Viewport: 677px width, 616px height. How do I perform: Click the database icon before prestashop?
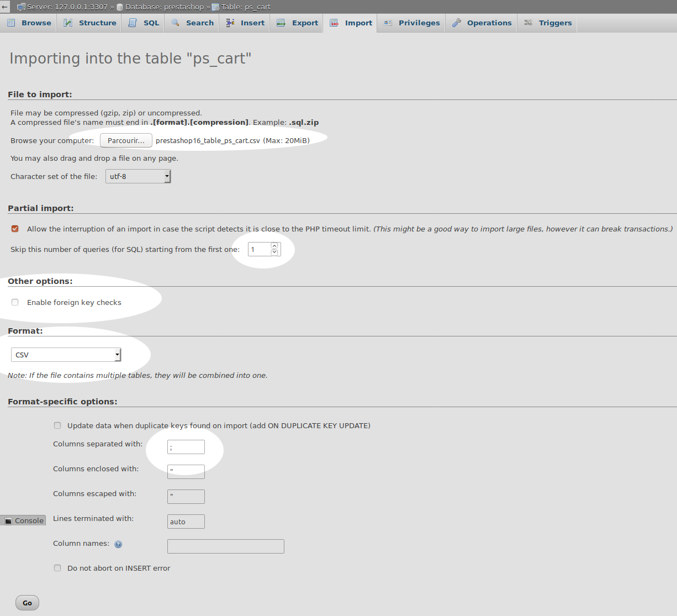point(120,7)
